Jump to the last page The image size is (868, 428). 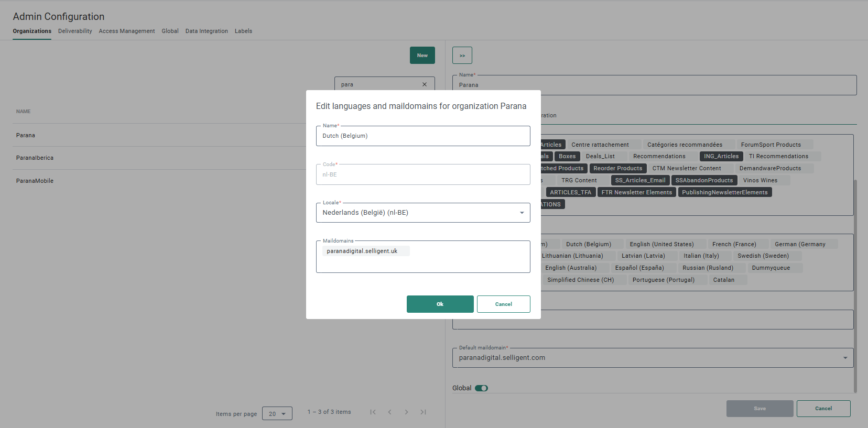pos(423,412)
